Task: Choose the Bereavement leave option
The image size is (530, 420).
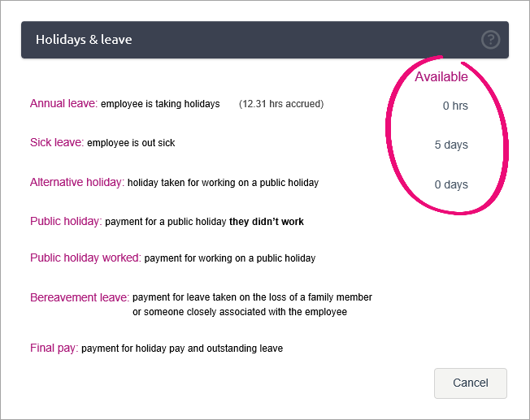Action: [79, 297]
